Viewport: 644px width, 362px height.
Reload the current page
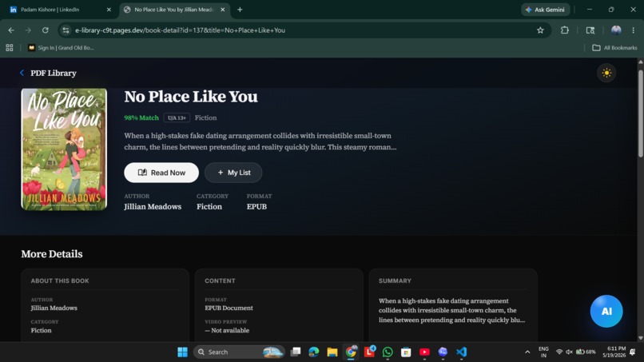point(46,30)
